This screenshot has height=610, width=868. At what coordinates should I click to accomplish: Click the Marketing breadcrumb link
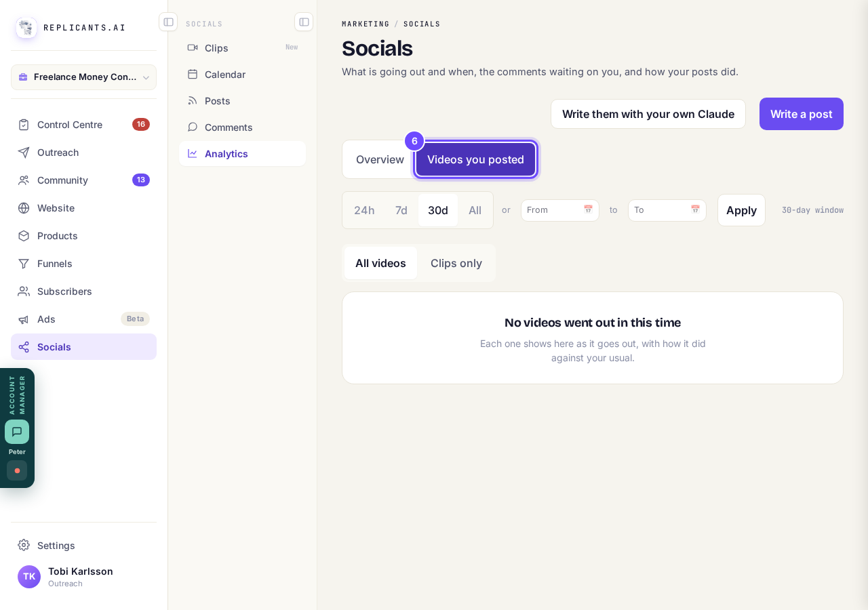click(366, 24)
